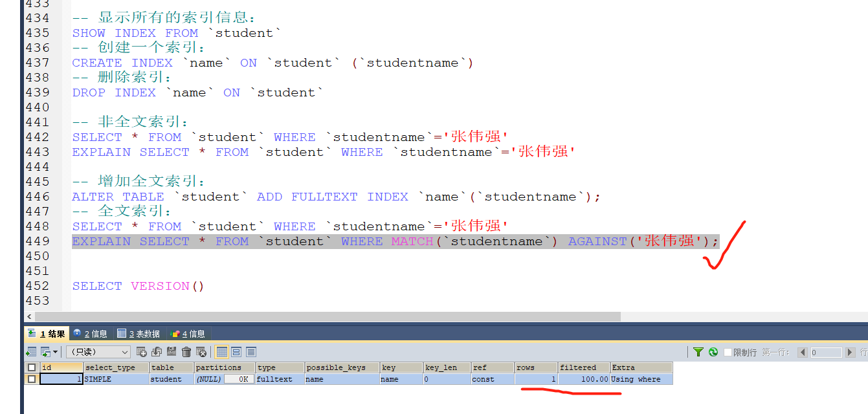
Task: Click line 449 EXPLAIN SELECT MATCH statement
Action: tap(395, 241)
